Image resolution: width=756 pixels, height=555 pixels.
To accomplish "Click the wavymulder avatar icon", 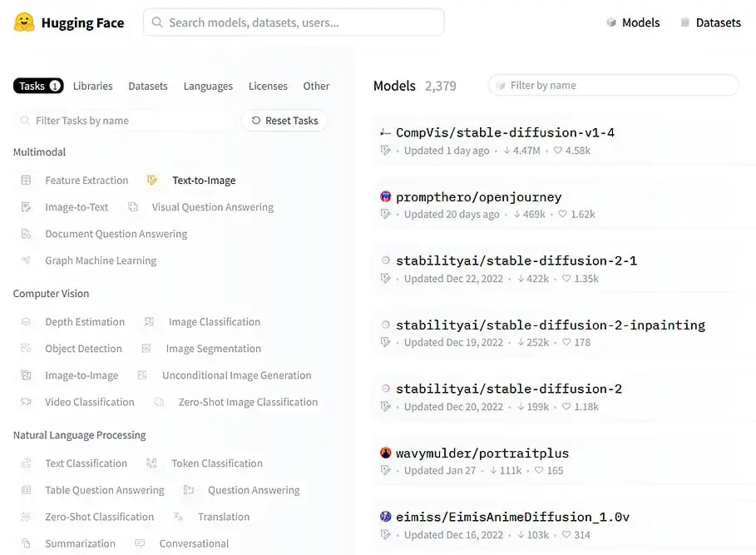I will pyautogui.click(x=386, y=453).
